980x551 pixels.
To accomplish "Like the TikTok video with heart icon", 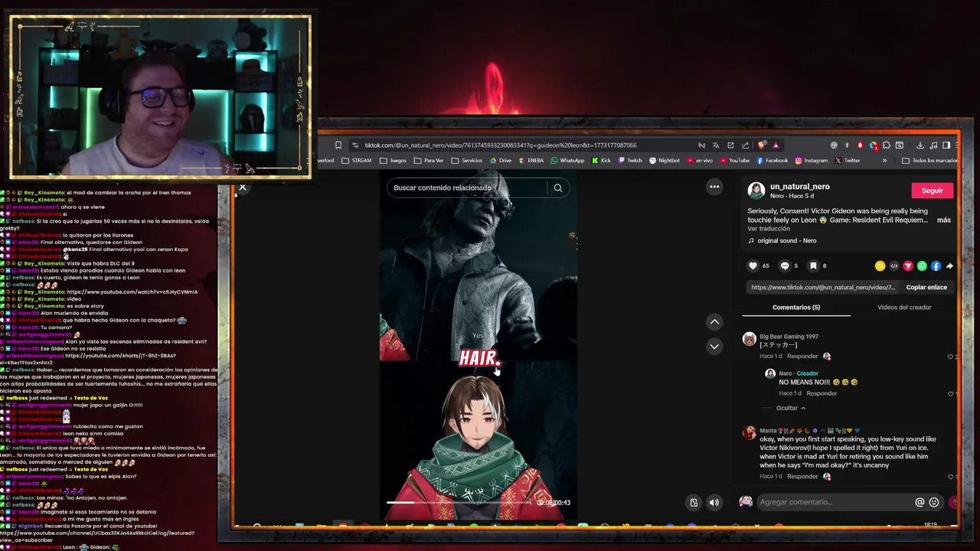I will tap(753, 266).
